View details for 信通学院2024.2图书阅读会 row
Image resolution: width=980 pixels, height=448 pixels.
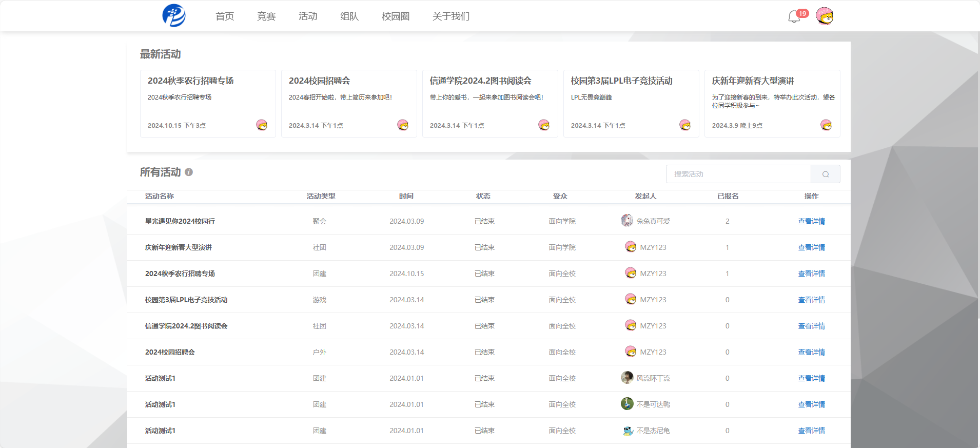tap(811, 326)
